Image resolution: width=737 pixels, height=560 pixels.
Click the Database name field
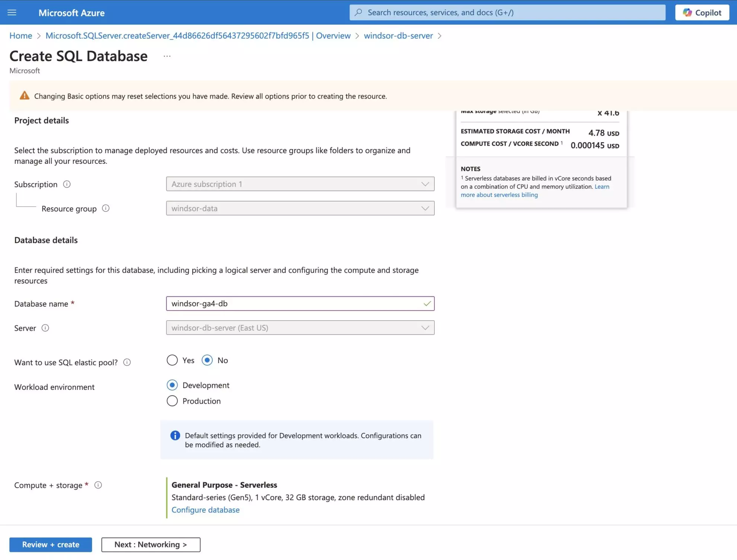click(300, 303)
